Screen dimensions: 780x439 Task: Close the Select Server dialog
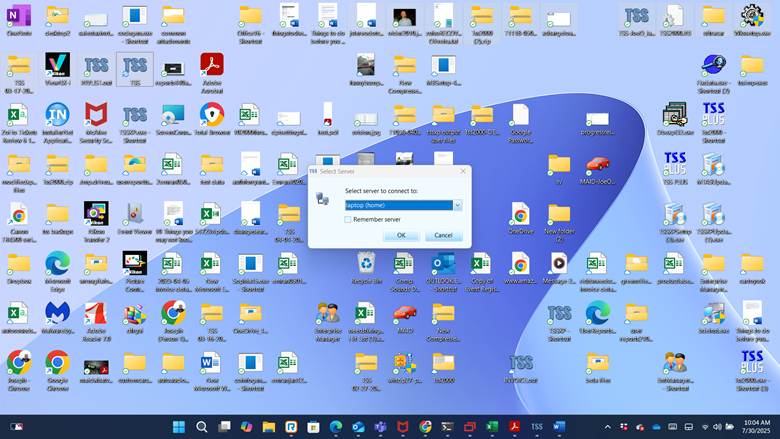(463, 171)
